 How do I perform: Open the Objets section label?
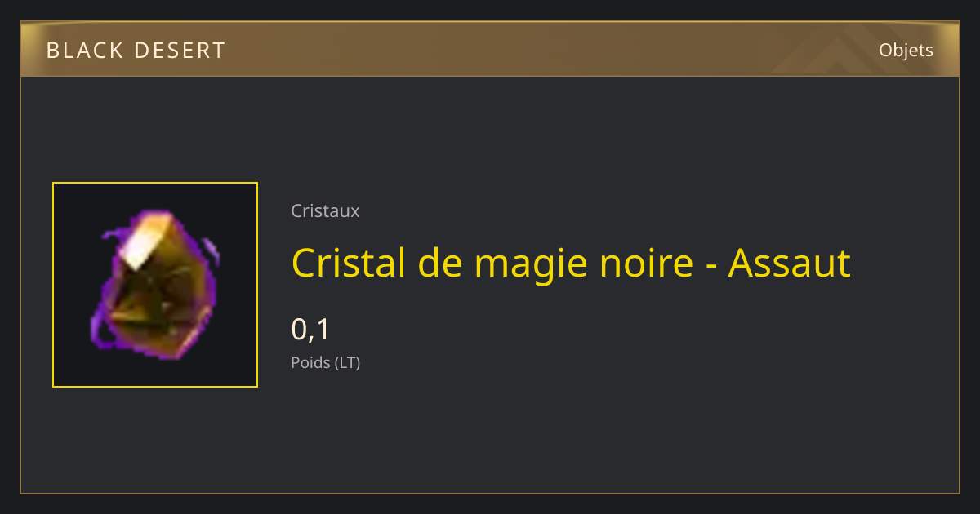pos(906,51)
